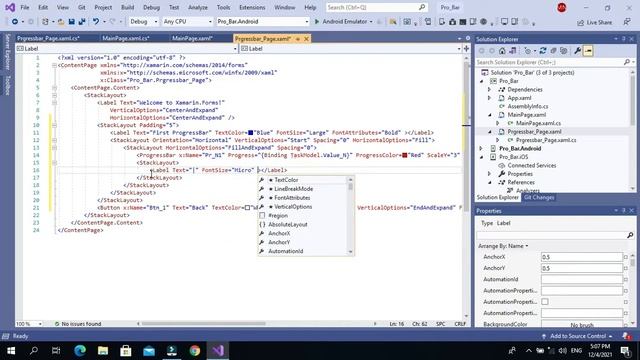640x360 pixels.
Task: Open the left Label element dropdown
Action: 127,49
